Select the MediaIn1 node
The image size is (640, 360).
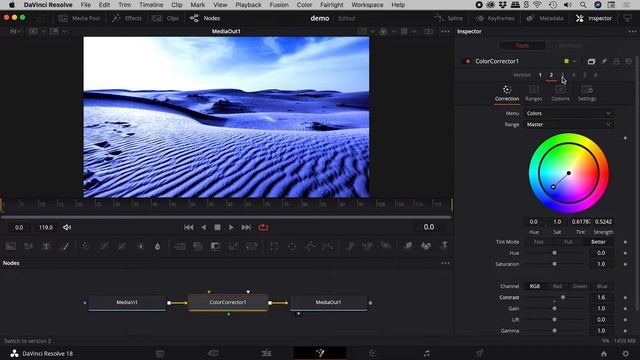[x=127, y=302]
